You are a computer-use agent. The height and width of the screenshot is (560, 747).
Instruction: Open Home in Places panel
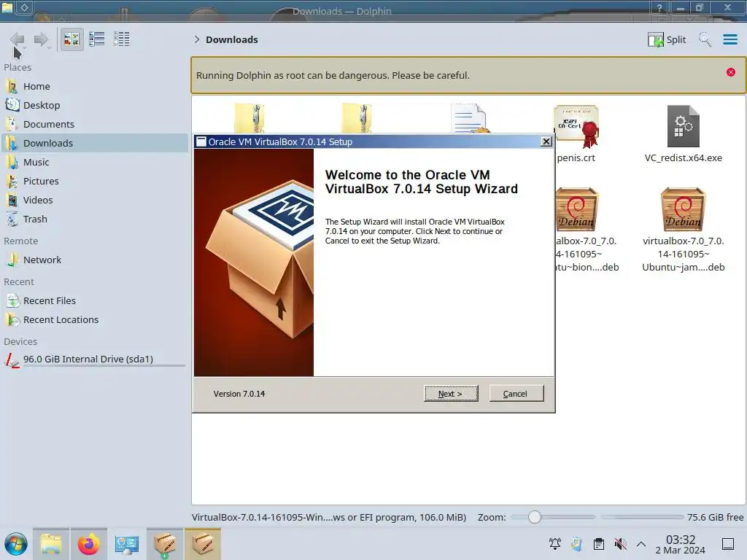pyautogui.click(x=96, y=86)
